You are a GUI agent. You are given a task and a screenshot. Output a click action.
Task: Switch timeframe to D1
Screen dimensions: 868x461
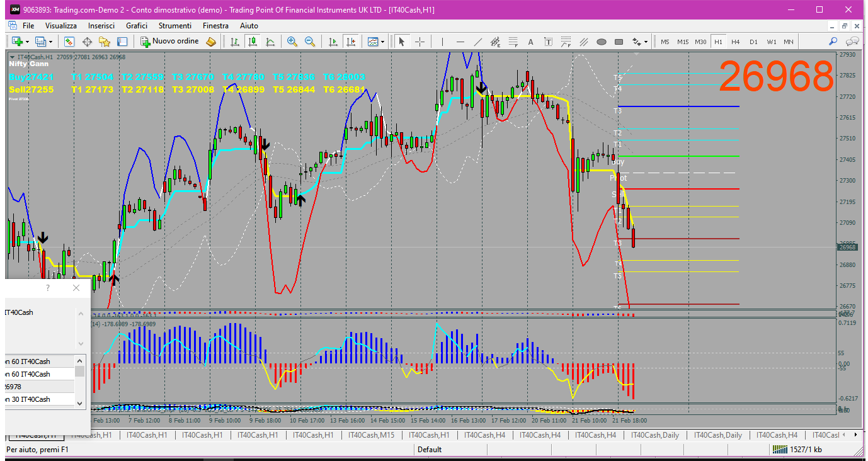tap(753, 42)
